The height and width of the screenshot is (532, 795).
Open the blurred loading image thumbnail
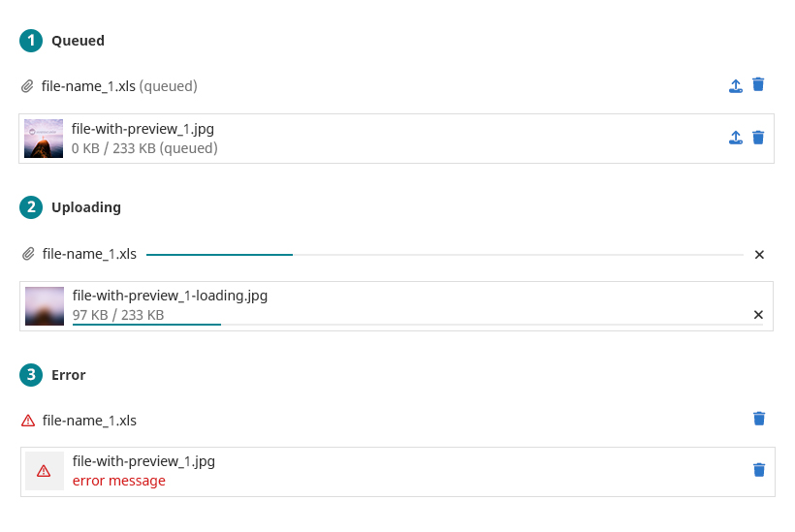[45, 306]
